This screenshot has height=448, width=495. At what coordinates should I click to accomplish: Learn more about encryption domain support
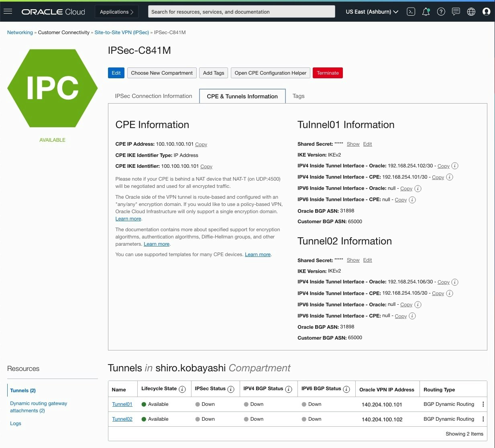[x=128, y=219]
